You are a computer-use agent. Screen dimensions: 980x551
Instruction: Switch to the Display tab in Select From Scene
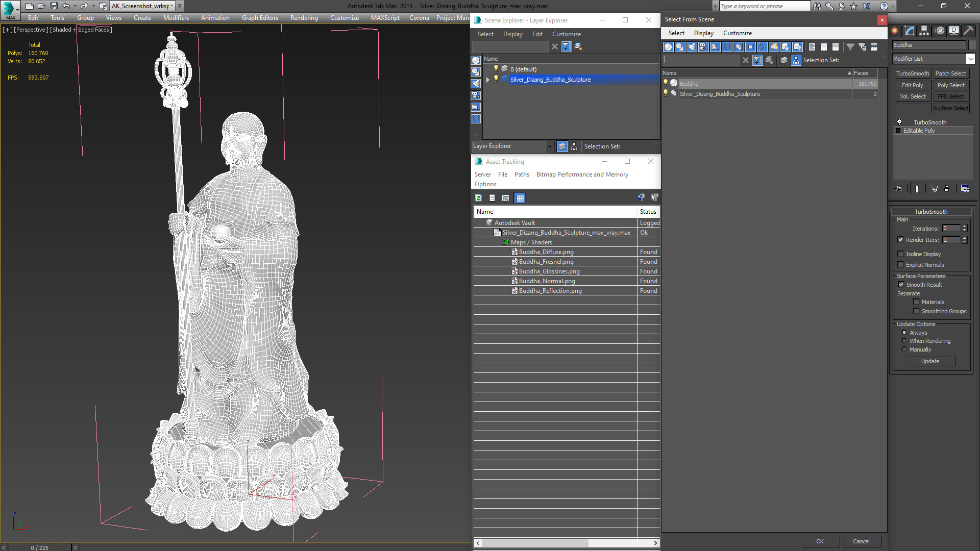click(703, 33)
